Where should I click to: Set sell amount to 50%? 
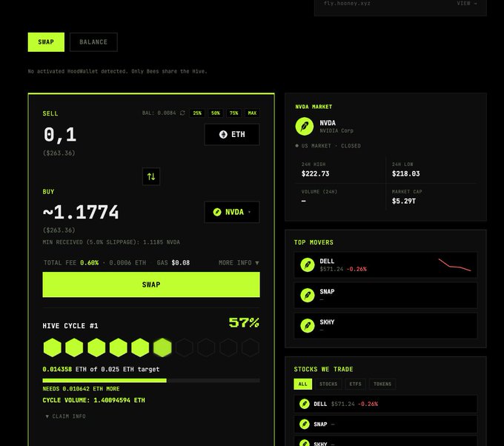pyautogui.click(x=216, y=113)
